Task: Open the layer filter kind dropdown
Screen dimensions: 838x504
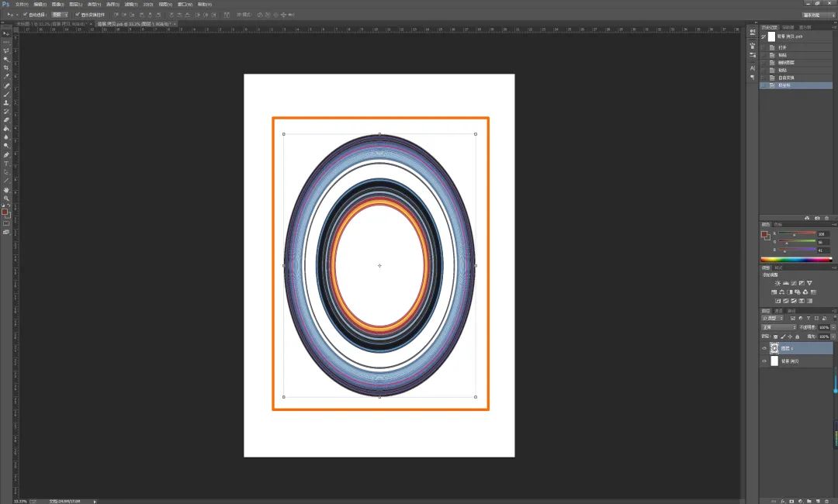Action: (x=773, y=318)
